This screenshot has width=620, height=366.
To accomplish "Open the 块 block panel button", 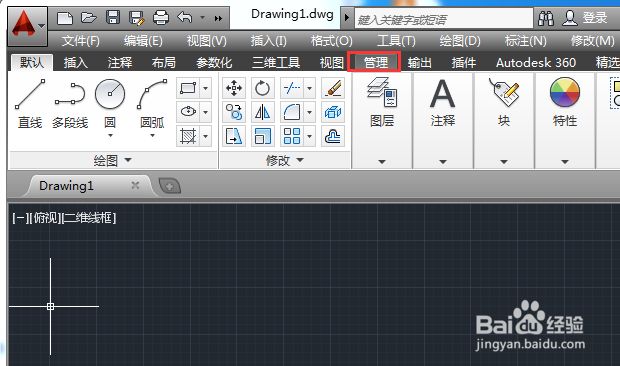I will click(x=504, y=103).
